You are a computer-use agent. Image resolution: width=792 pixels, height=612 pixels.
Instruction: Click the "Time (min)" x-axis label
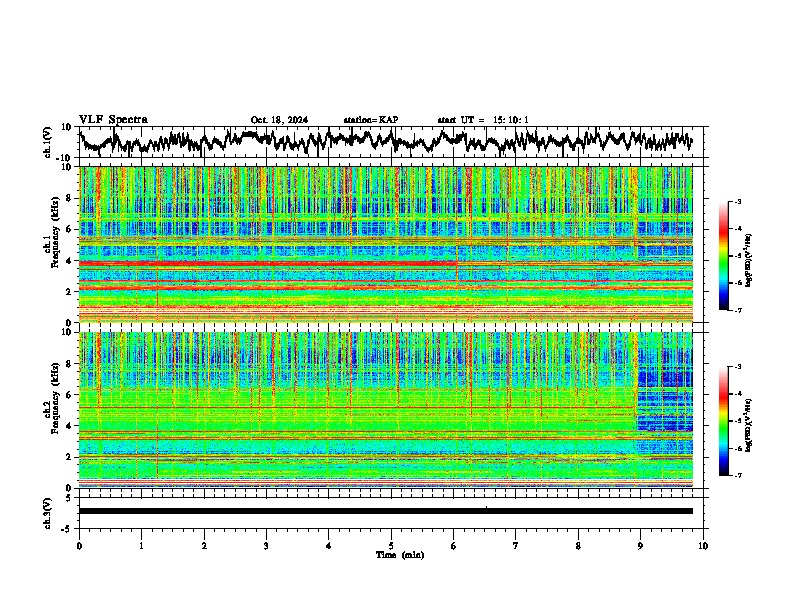click(x=400, y=555)
